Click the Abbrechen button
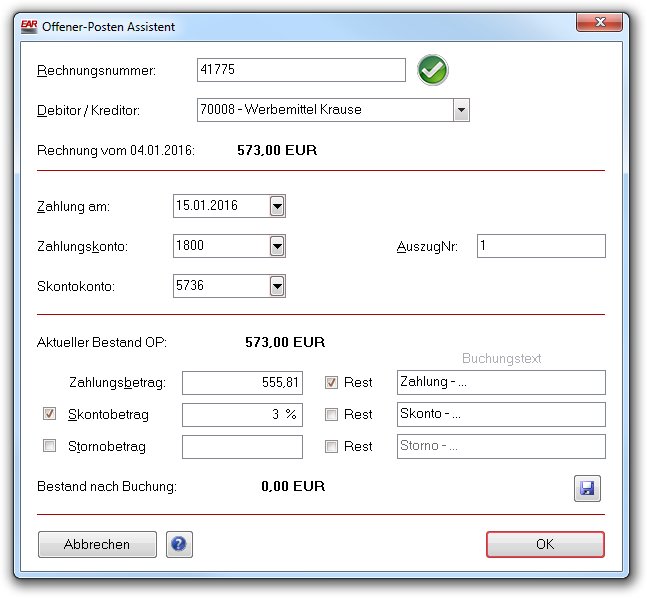Screen dimensions: 647x598 97,544
